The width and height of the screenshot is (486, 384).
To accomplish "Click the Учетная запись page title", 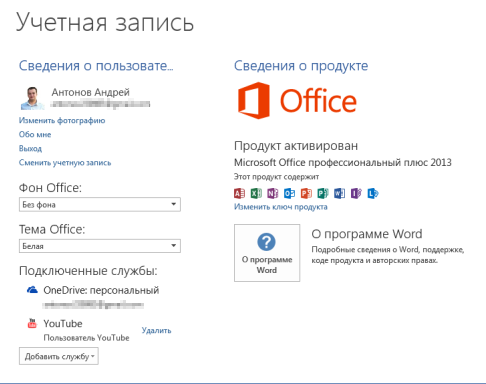I will [x=105, y=22].
